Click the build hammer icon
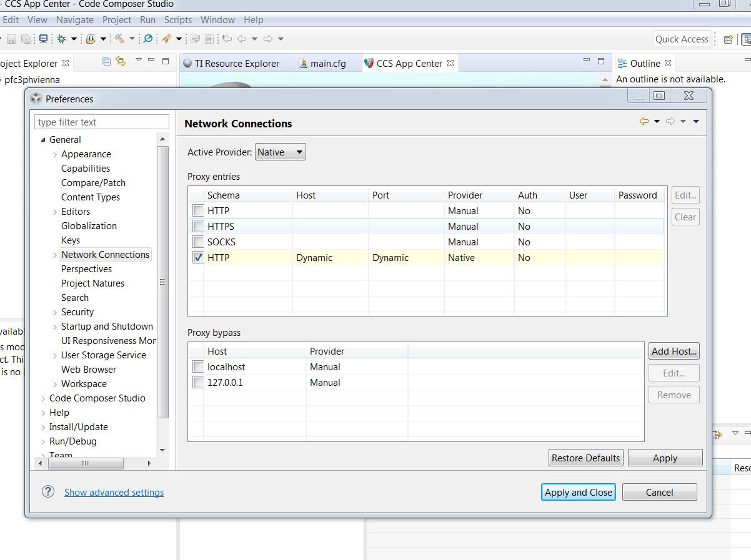Viewport: 751px width, 560px height. [119, 39]
